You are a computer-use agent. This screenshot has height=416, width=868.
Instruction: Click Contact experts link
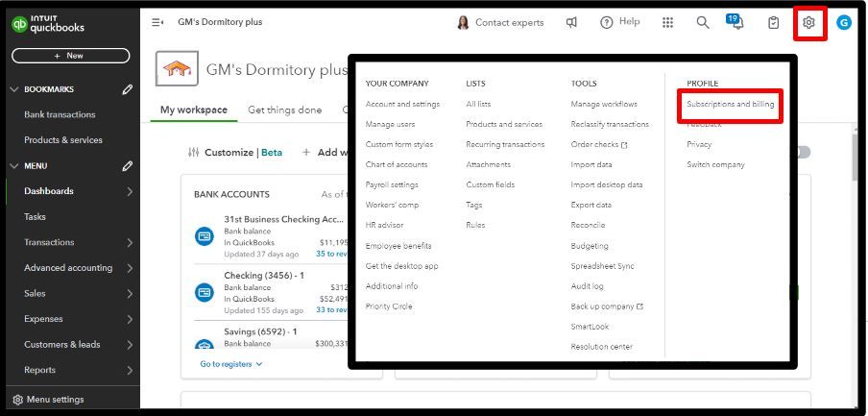(509, 23)
